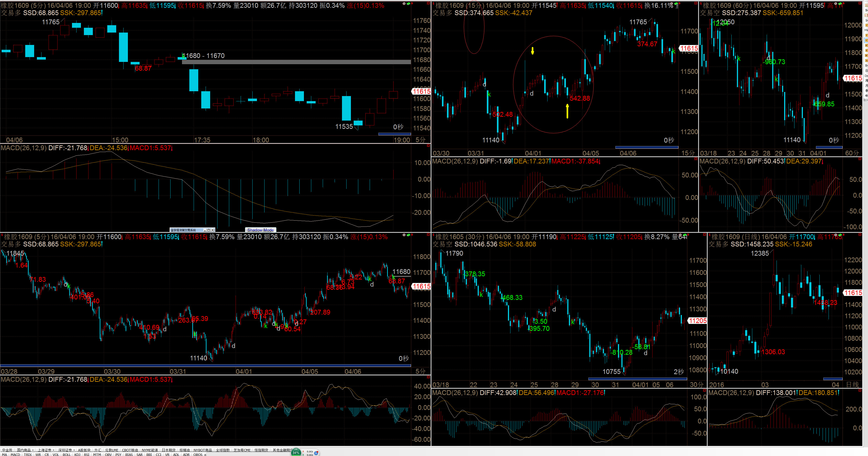868x456 pixels.
Task: Click the 11680 - 11670 gray price zone bar
Action: [x=297, y=62]
